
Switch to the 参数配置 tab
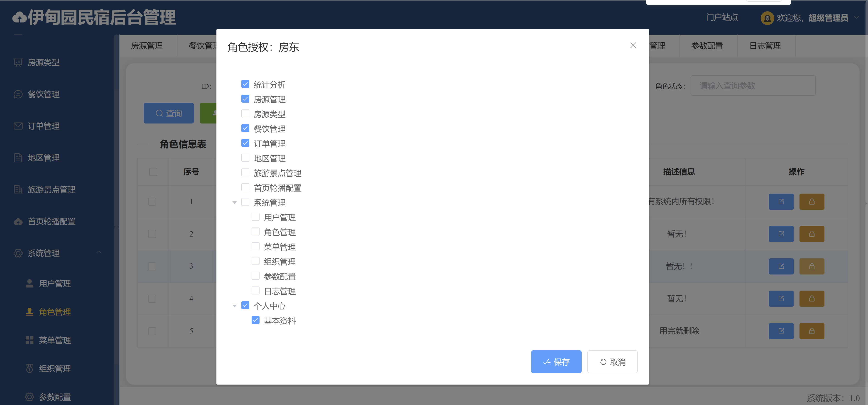pos(707,46)
